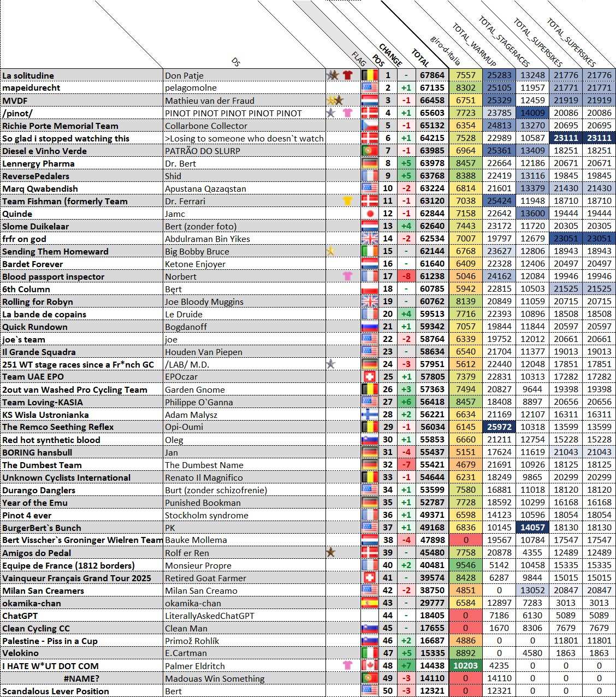Screen dimensions: 616x697
Task: Click the yellow jersey icon for Team Fishman
Action: coord(347,201)
